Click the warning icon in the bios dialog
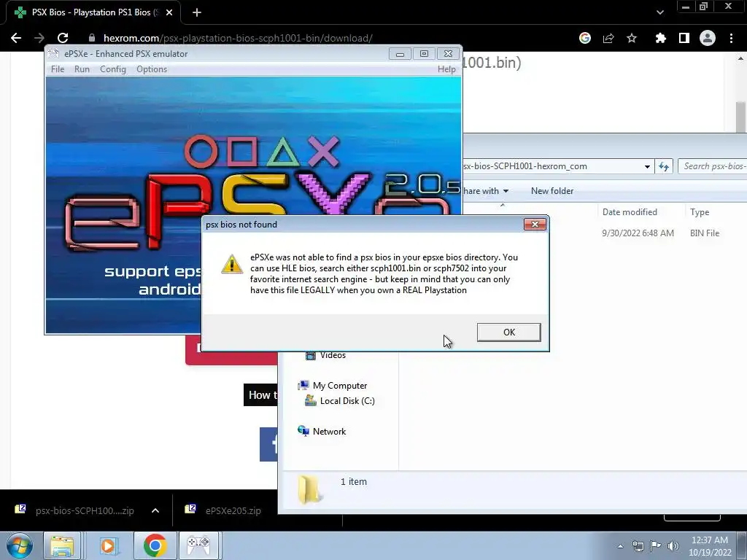Viewport: 747px width, 560px height. tap(232, 264)
